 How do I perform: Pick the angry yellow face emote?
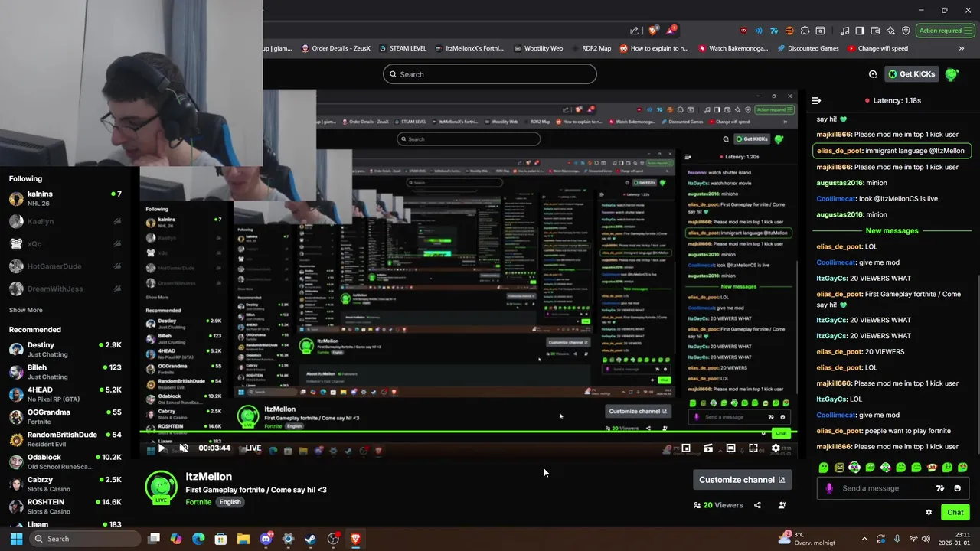point(839,467)
